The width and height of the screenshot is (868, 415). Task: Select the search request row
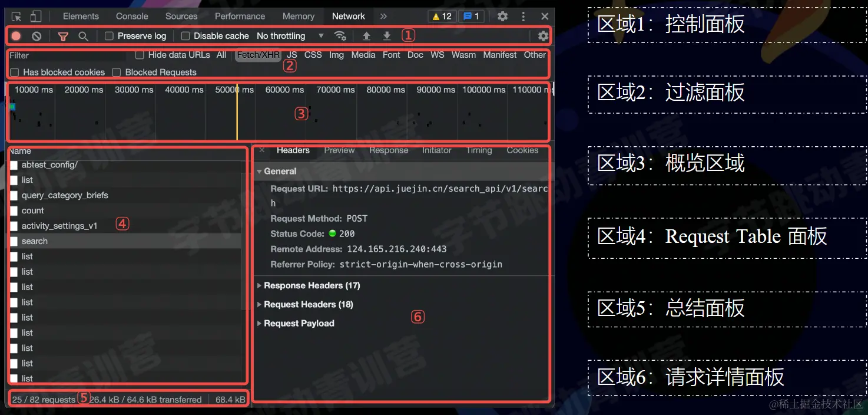point(125,241)
